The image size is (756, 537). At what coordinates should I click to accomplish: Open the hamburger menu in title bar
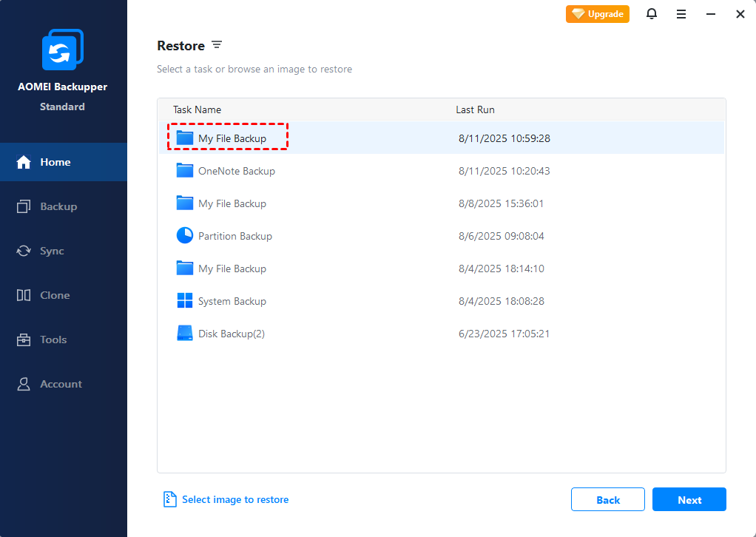[x=681, y=14]
